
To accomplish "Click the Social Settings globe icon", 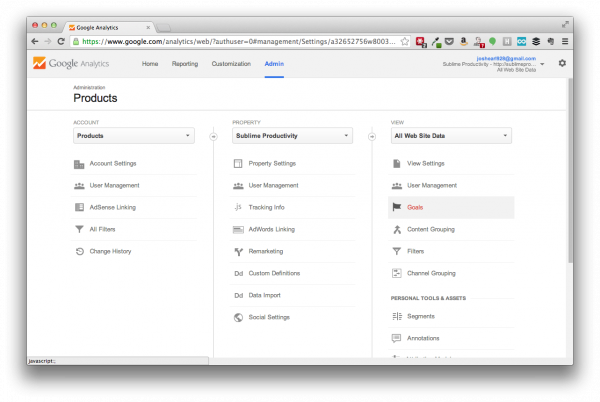I will (238, 317).
